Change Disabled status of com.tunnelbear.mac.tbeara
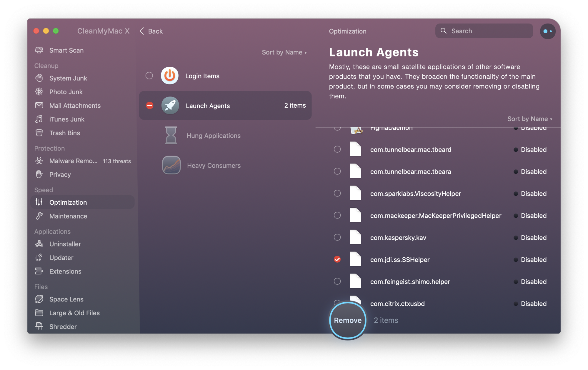The width and height of the screenshot is (588, 370). pos(530,171)
